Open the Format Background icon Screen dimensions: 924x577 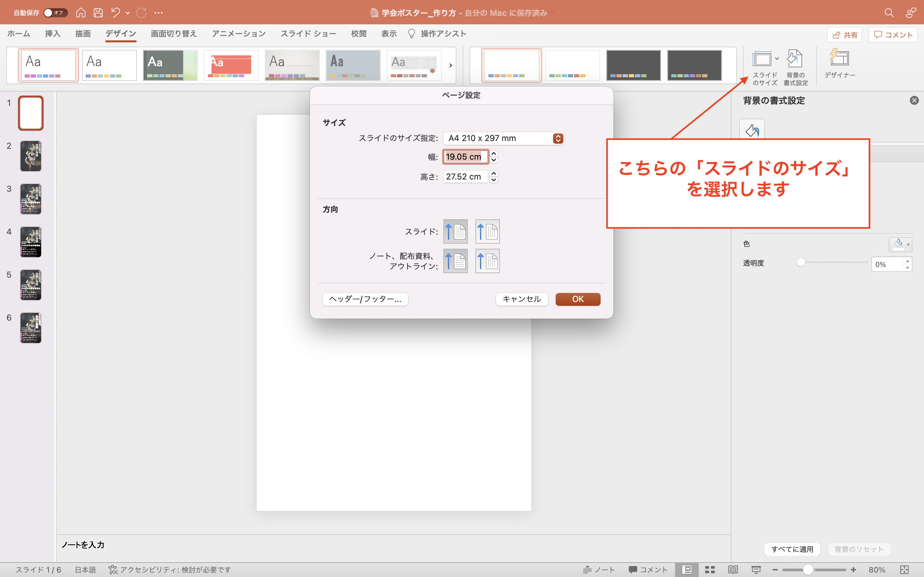point(795,60)
